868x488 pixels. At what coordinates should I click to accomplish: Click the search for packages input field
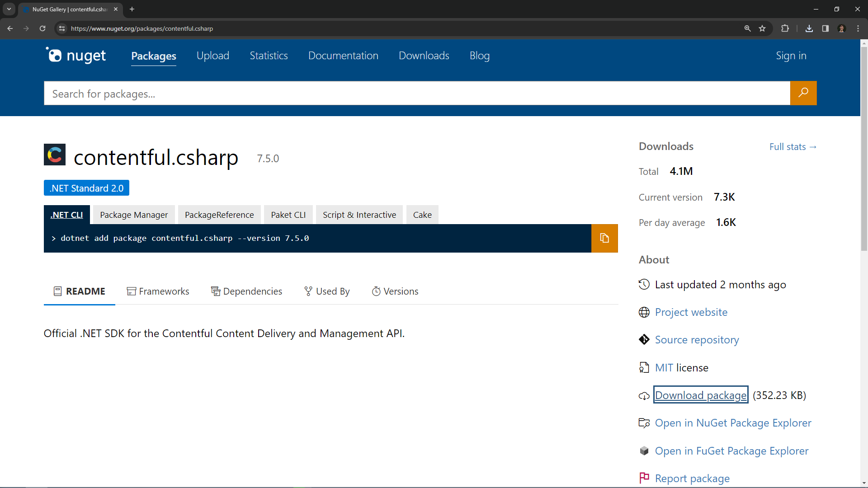point(417,94)
